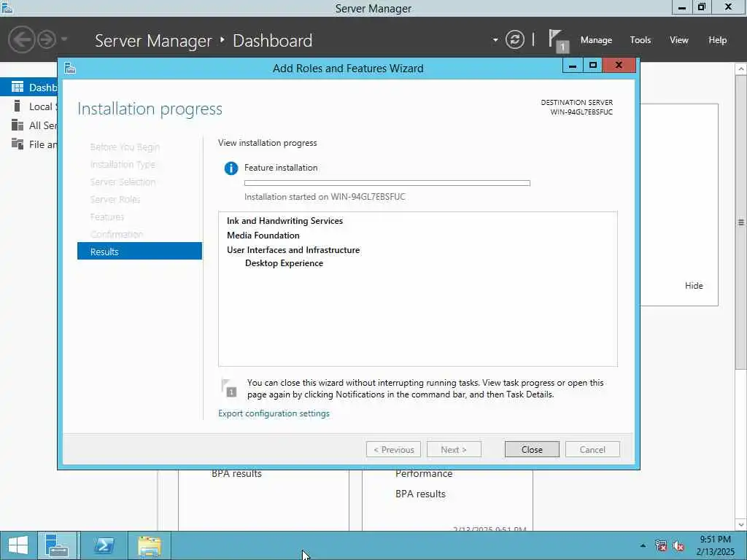Click the network tray icon
This screenshot has height=560, width=747.
(x=661, y=545)
